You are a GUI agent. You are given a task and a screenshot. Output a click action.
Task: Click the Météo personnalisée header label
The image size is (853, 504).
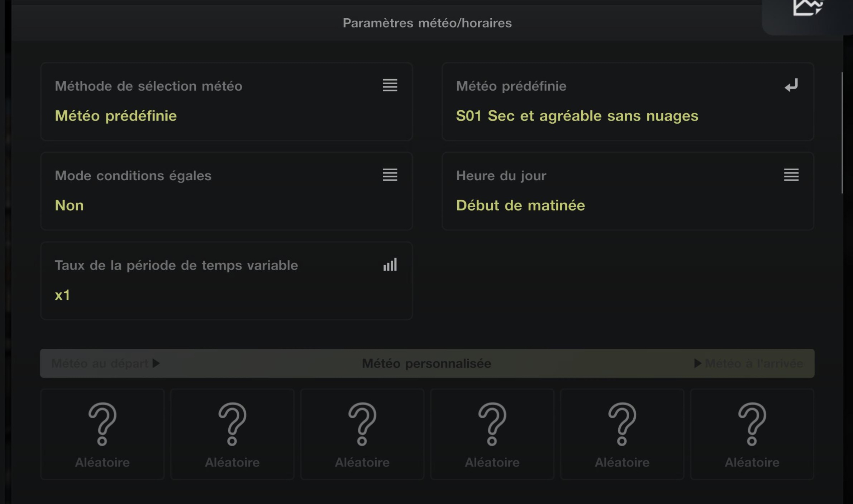click(x=426, y=363)
